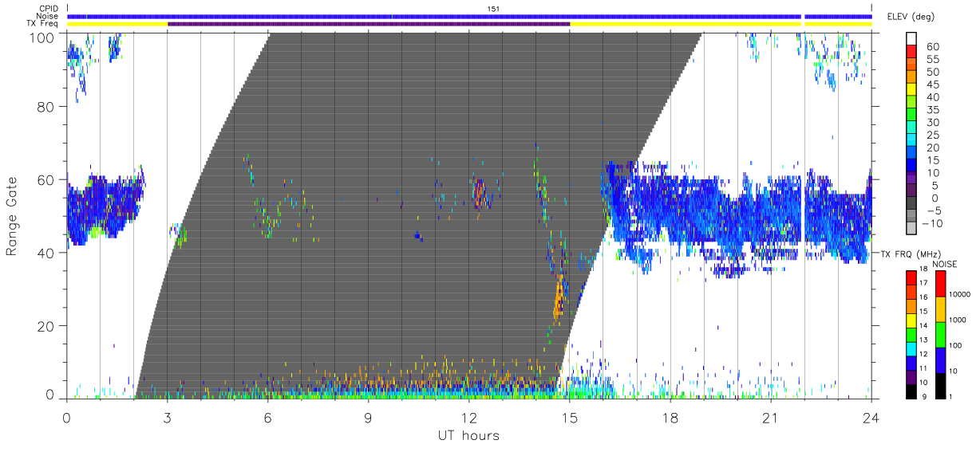
Task: Pick the yellow swatch in ELEV colorbar
Action: (x=911, y=90)
